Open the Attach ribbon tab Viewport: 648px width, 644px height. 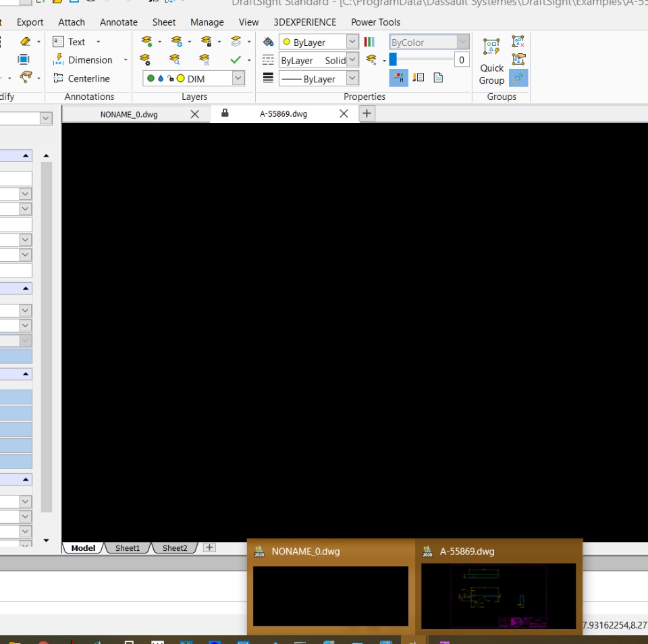(72, 22)
